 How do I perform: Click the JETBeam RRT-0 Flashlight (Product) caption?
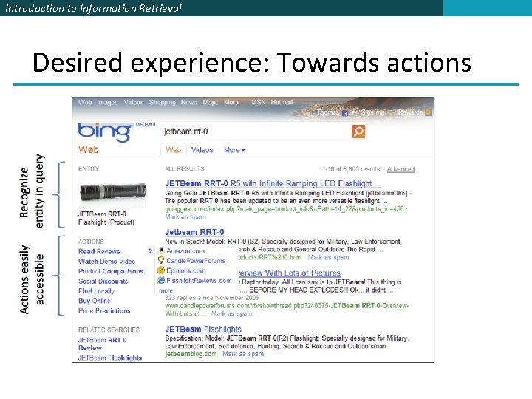click(x=106, y=218)
